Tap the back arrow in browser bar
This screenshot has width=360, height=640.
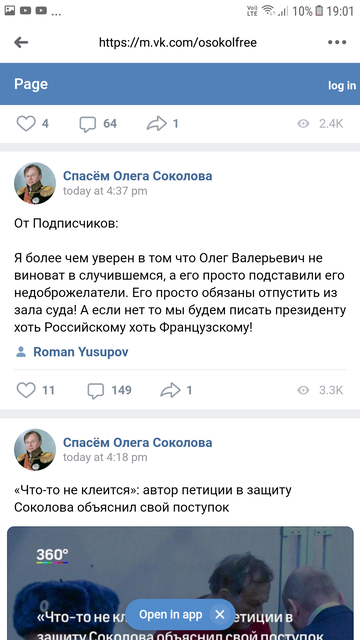pyautogui.click(x=21, y=42)
